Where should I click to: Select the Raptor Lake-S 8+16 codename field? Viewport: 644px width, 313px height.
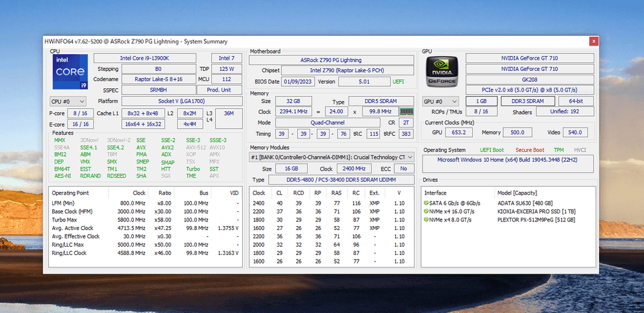(x=158, y=79)
